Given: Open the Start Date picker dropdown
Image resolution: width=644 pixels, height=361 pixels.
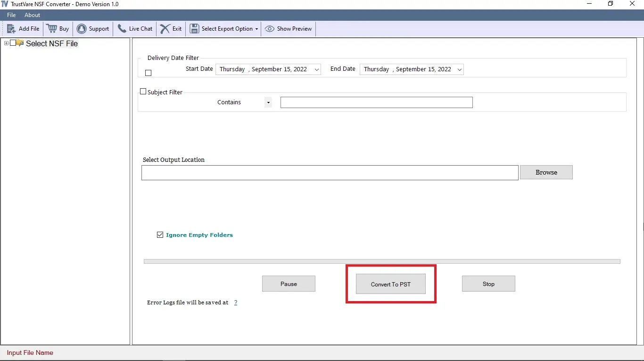Looking at the screenshot, I should pyautogui.click(x=317, y=69).
